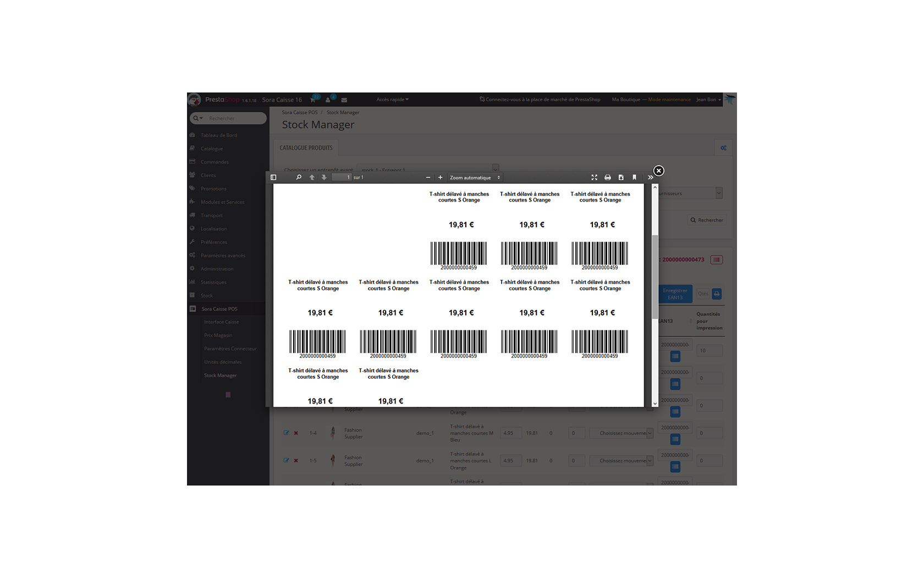924x578 pixels.
Task: Open Modules et Services menu
Action: pos(222,202)
